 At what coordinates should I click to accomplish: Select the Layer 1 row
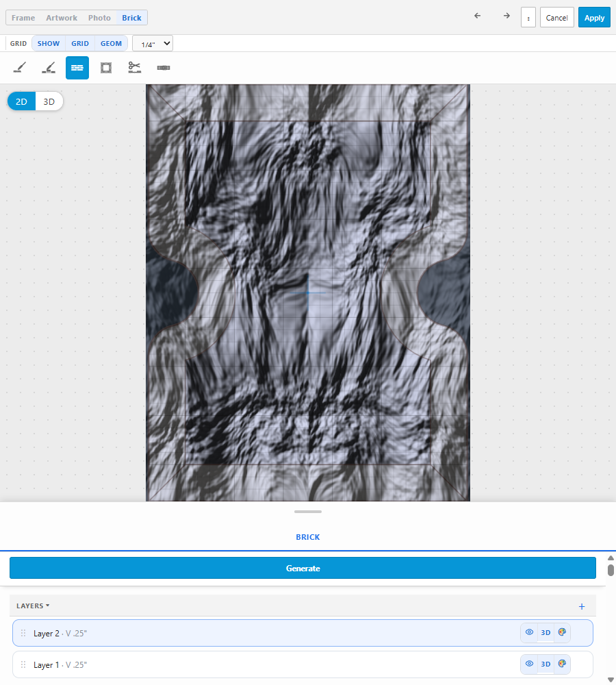tap(303, 664)
